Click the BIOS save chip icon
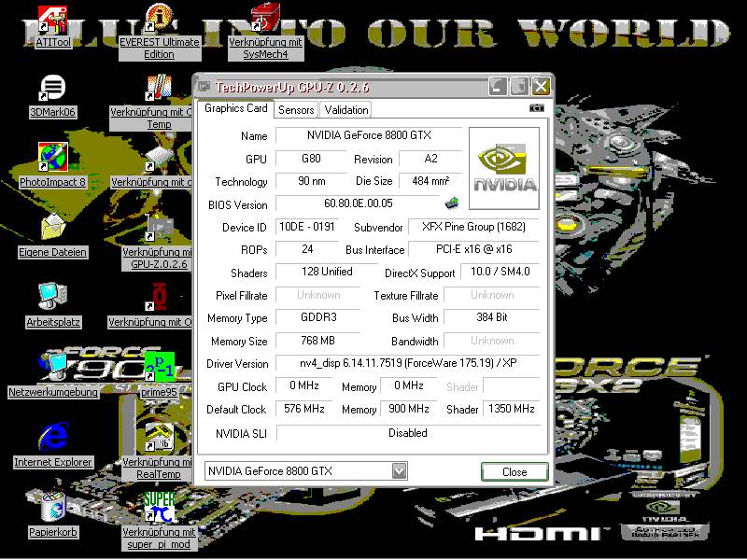 pos(451,203)
